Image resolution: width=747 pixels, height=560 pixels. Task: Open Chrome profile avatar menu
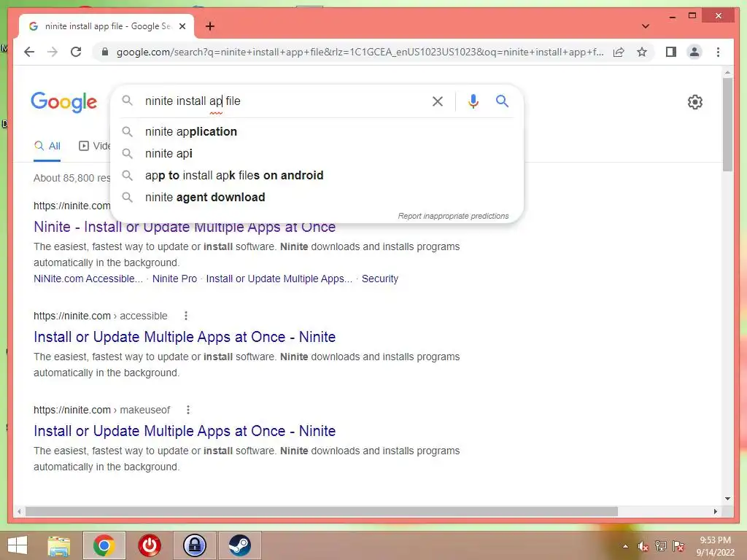coord(694,52)
